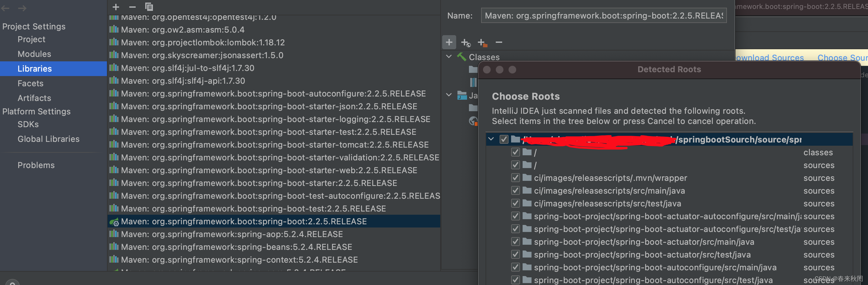This screenshot has height=285, width=868.
Task: Click the forward navigation arrow
Action: coord(22,8)
